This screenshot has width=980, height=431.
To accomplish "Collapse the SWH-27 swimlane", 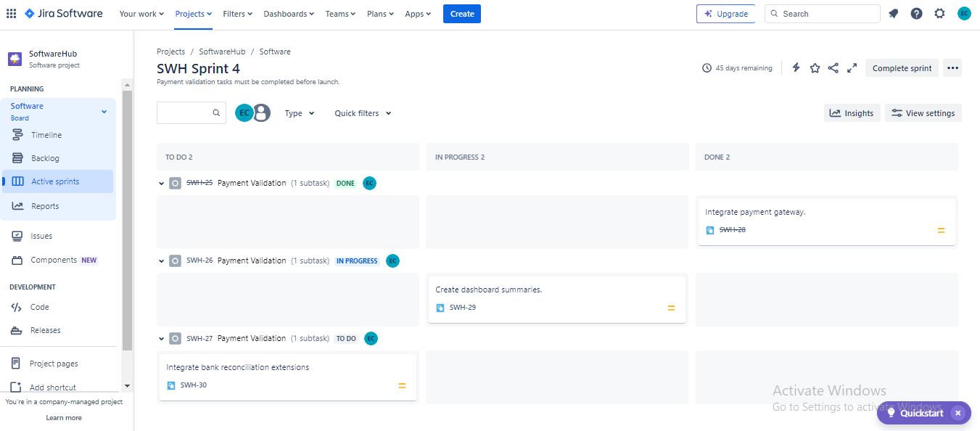I will (161, 339).
